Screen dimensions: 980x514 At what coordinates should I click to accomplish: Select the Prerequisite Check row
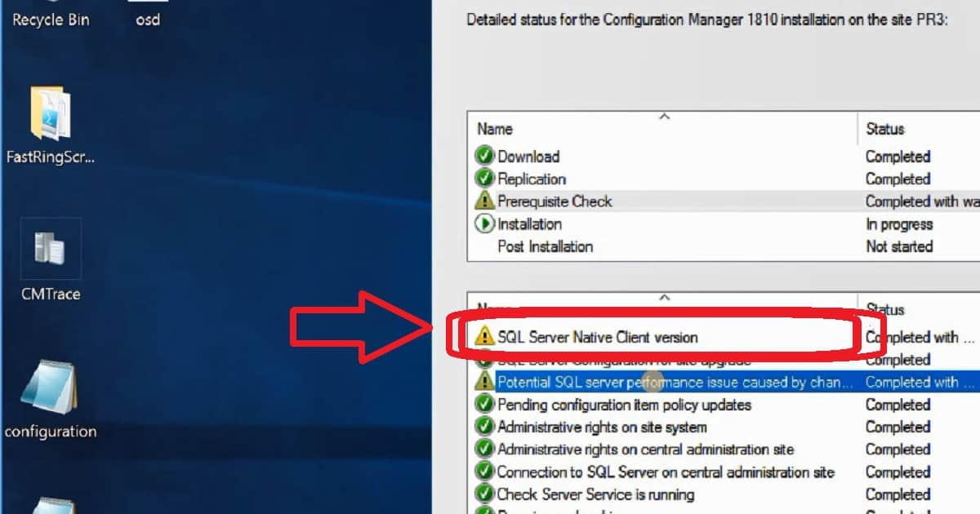pyautogui.click(x=724, y=201)
